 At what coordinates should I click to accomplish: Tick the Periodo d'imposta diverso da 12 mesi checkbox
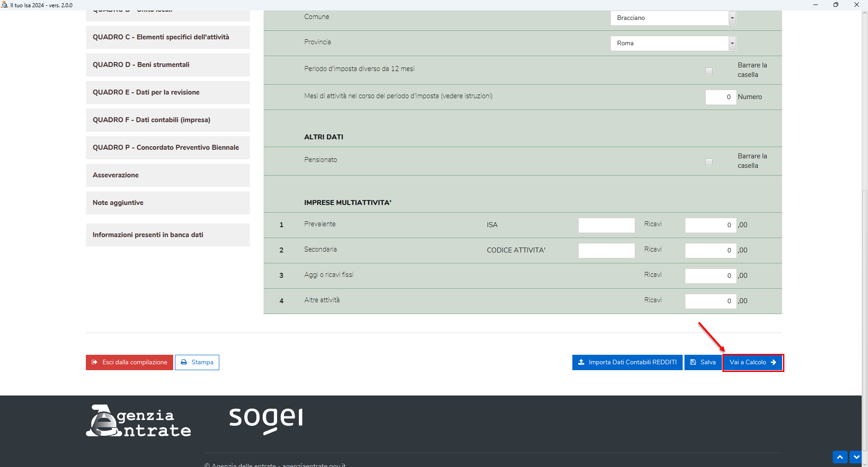[x=709, y=71]
